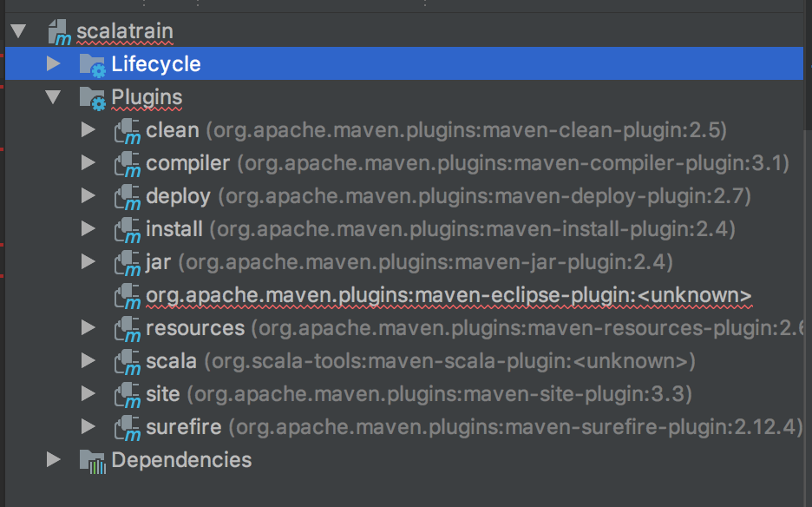The width and height of the screenshot is (812, 507).
Task: Click the compiler plugin icon
Action: coord(127,164)
